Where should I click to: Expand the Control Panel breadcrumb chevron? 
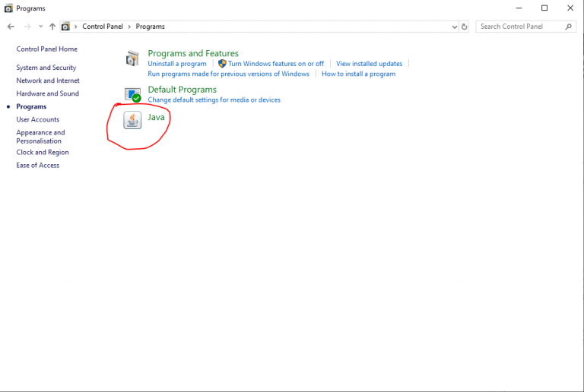[x=76, y=27]
